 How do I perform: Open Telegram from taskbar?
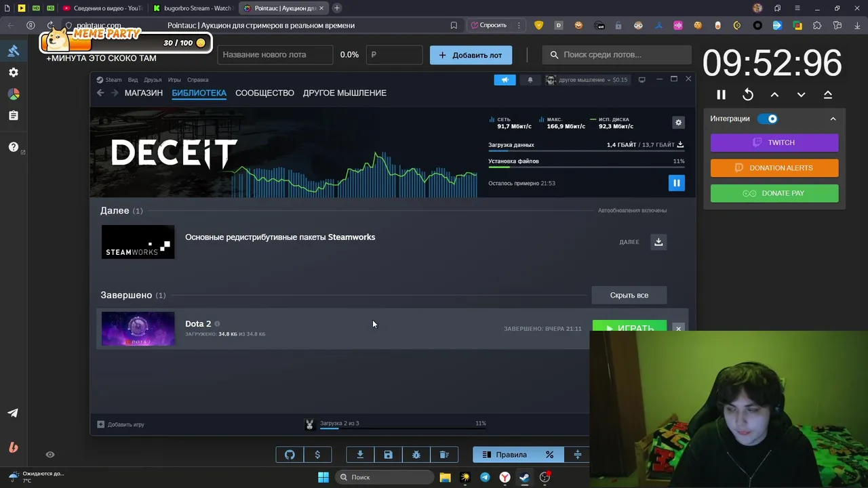[485, 477]
